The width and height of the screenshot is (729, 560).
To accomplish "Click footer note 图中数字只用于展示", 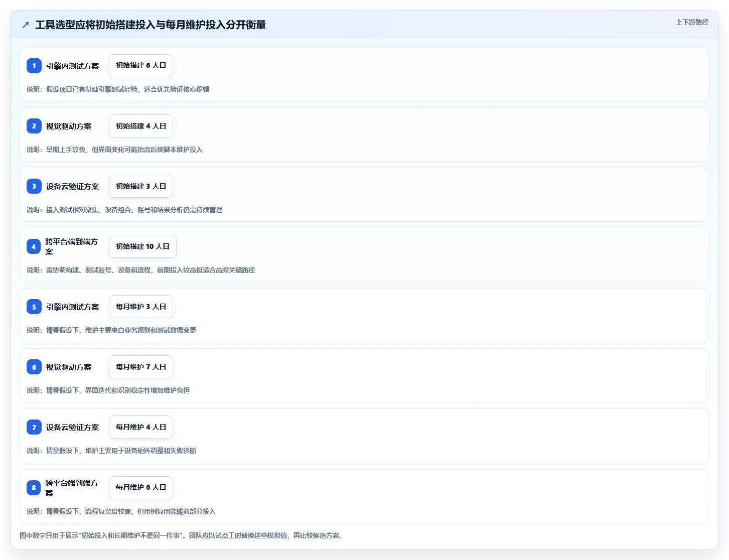I will tap(183, 535).
